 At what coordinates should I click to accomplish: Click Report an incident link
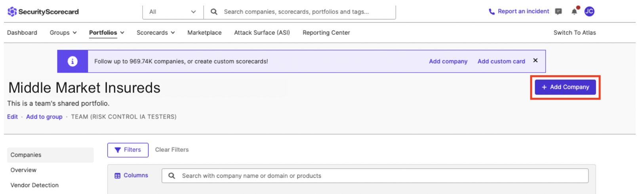523,11
